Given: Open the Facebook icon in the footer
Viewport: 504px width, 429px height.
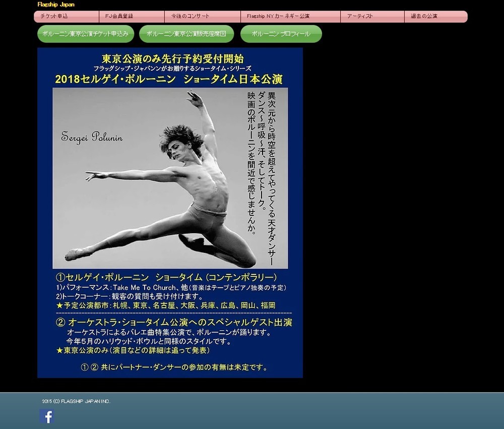Looking at the screenshot, I should pos(47,416).
